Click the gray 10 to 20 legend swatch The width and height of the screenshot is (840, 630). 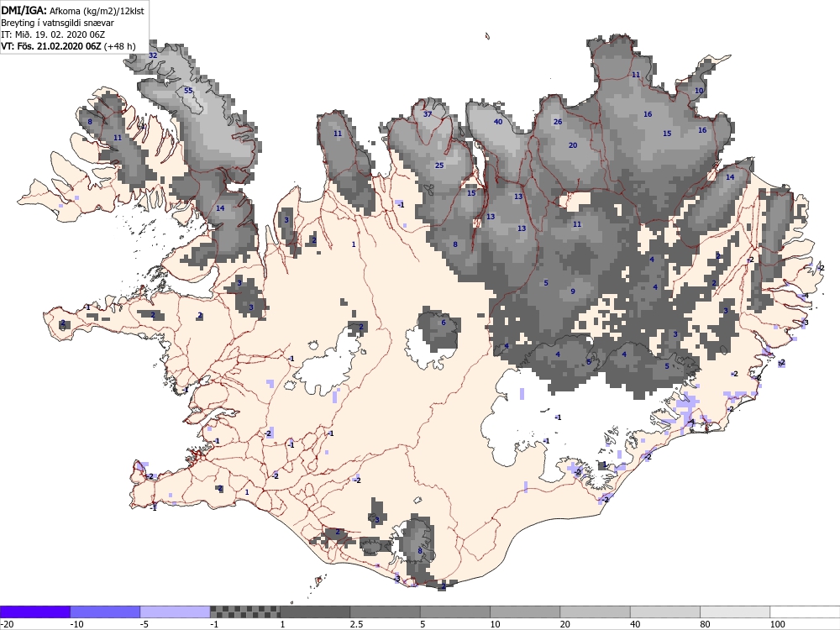point(525,612)
